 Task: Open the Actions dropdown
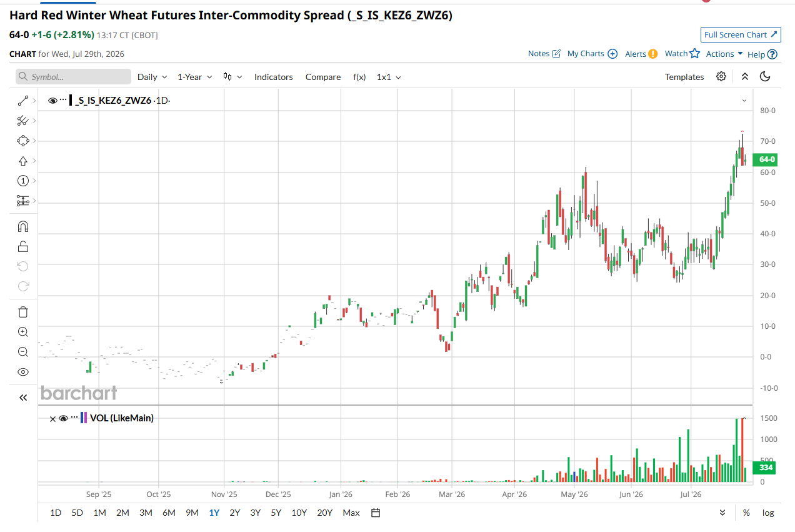tap(724, 54)
